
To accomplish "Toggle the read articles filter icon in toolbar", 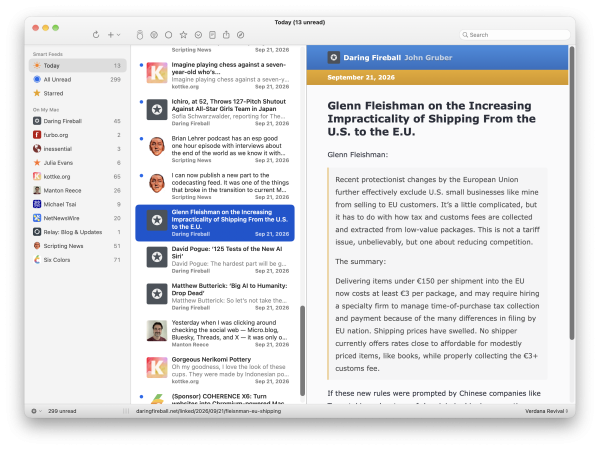I will (x=154, y=35).
